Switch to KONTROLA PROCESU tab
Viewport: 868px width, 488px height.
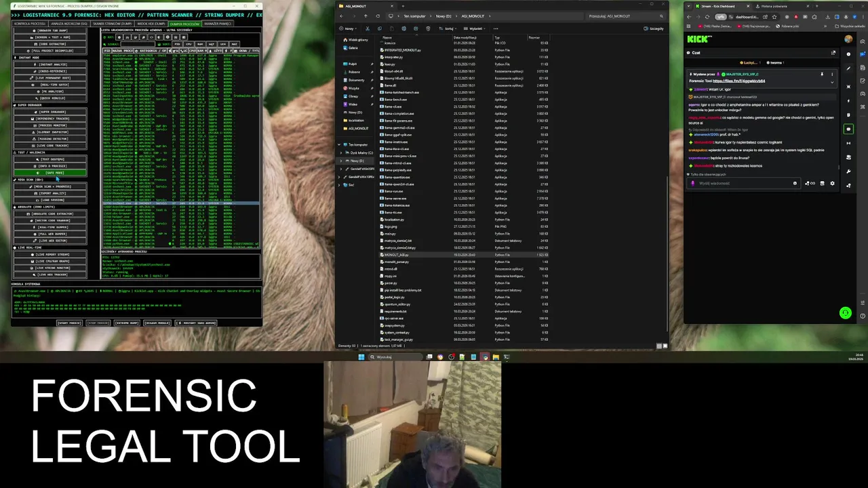[29, 24]
